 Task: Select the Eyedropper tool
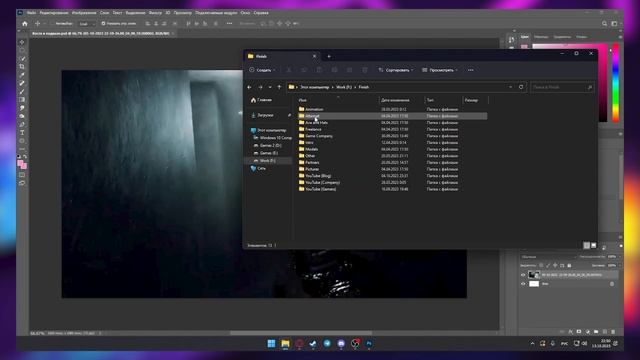(x=22, y=75)
